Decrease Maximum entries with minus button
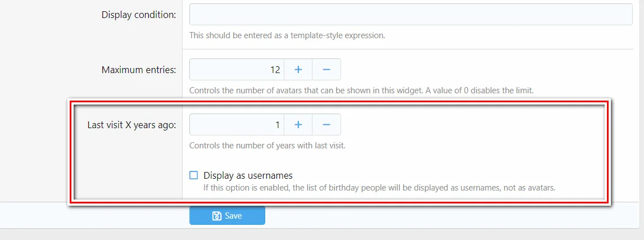Image resolution: width=644 pixels, height=240 pixels. coord(326,70)
